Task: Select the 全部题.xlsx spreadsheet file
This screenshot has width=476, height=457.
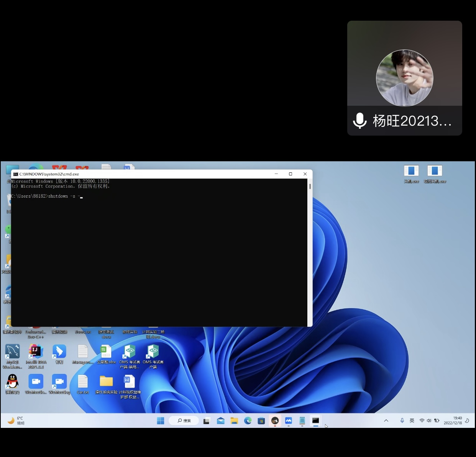Action: click(x=106, y=352)
